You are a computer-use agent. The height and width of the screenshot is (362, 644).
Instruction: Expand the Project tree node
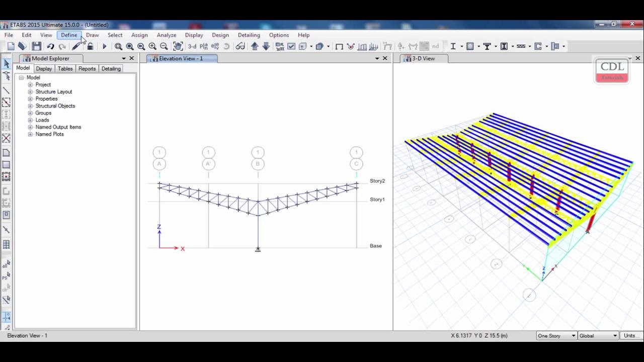tap(30, 84)
